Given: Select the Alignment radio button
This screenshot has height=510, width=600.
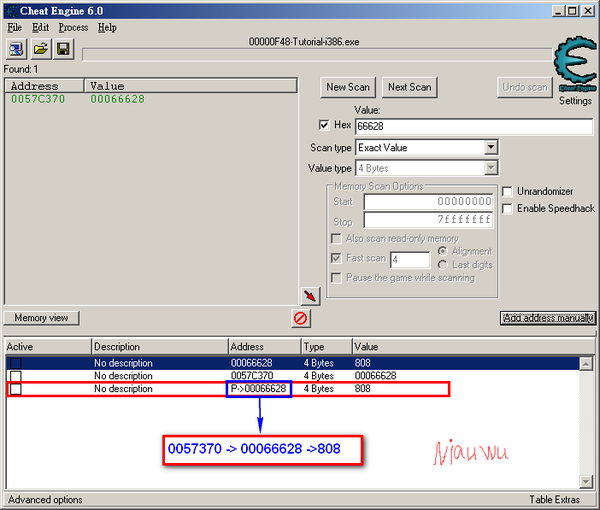Looking at the screenshot, I should 442,251.
